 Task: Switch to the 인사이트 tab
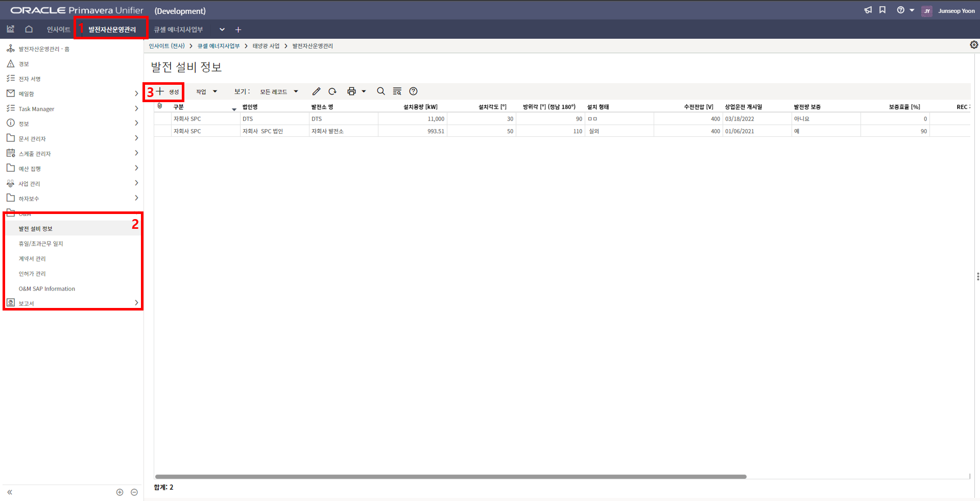tap(58, 30)
